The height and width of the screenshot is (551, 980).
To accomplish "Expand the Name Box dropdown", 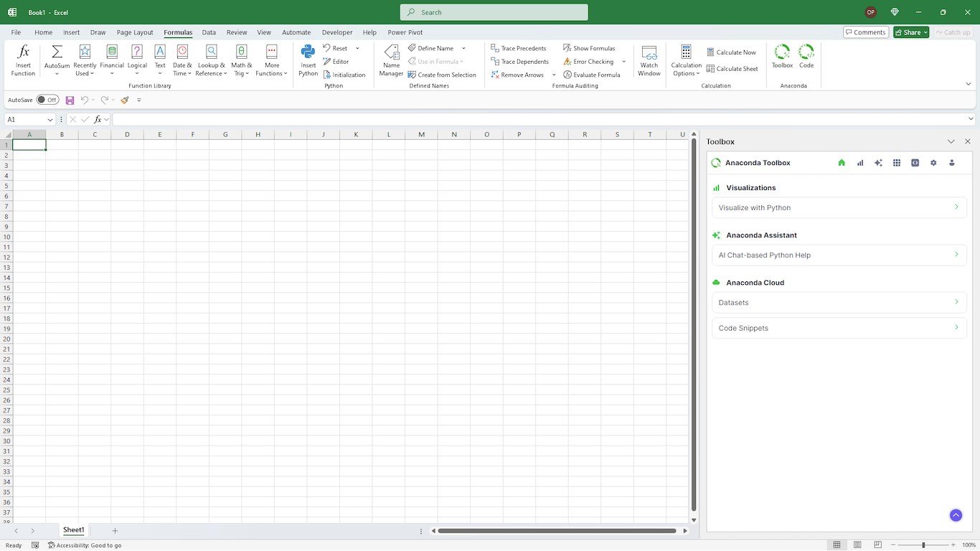I will point(50,120).
